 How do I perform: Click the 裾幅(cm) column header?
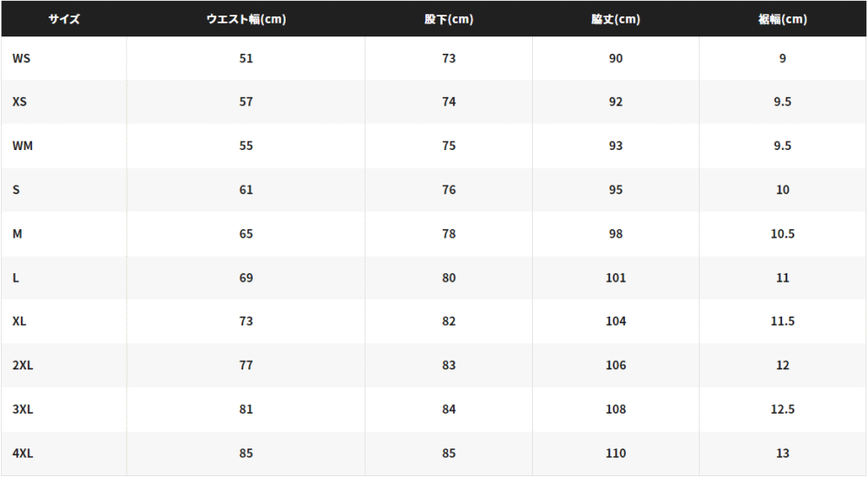[x=782, y=19]
